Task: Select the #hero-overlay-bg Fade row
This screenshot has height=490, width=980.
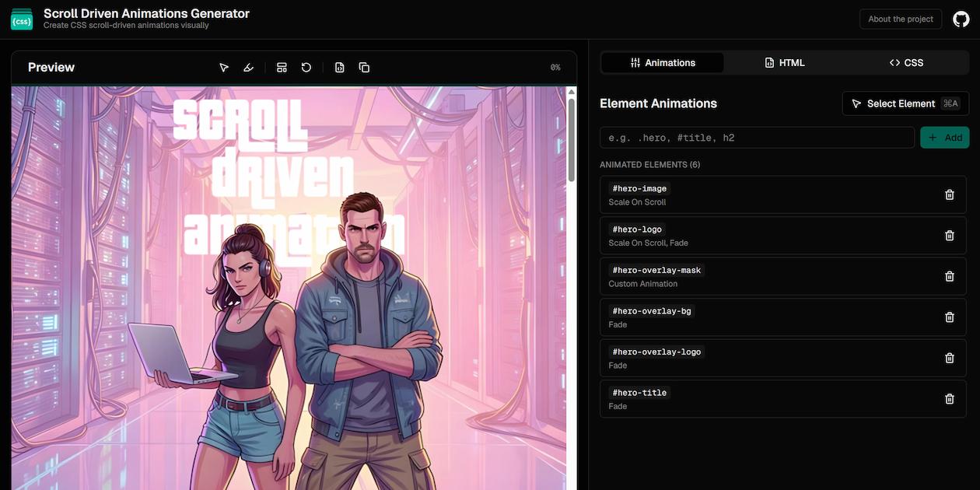Action: [x=782, y=317]
